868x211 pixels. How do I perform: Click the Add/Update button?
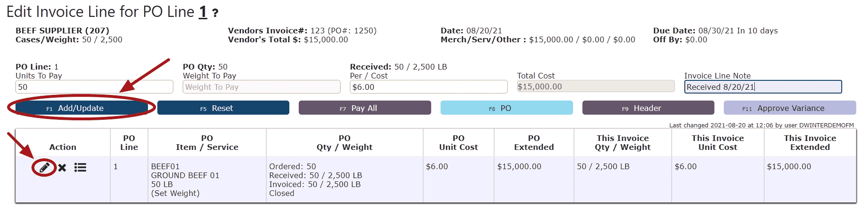[82, 108]
